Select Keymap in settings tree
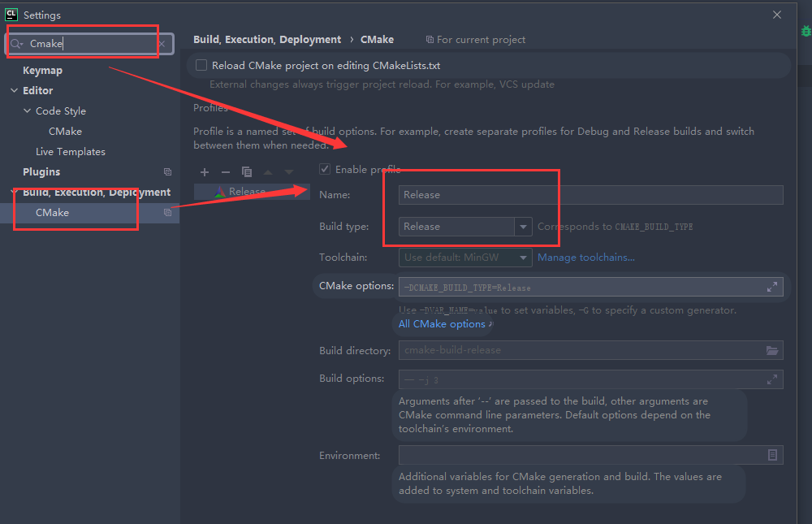The height and width of the screenshot is (524, 812). coord(42,71)
